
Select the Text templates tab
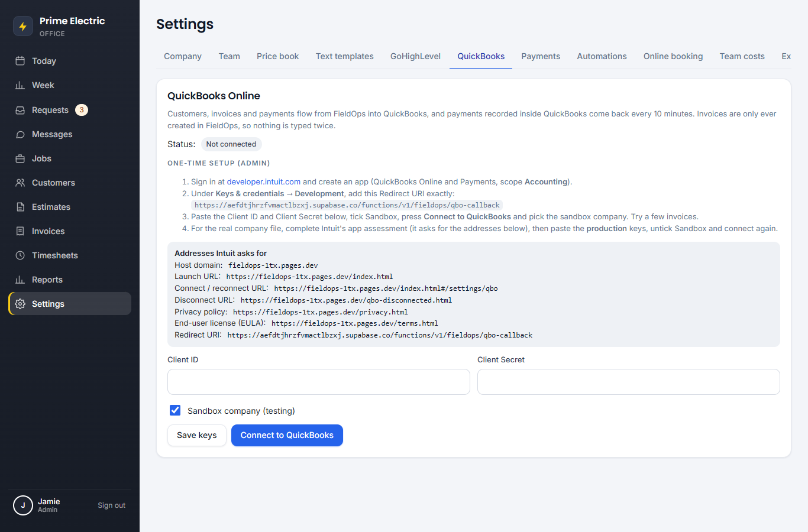point(345,56)
